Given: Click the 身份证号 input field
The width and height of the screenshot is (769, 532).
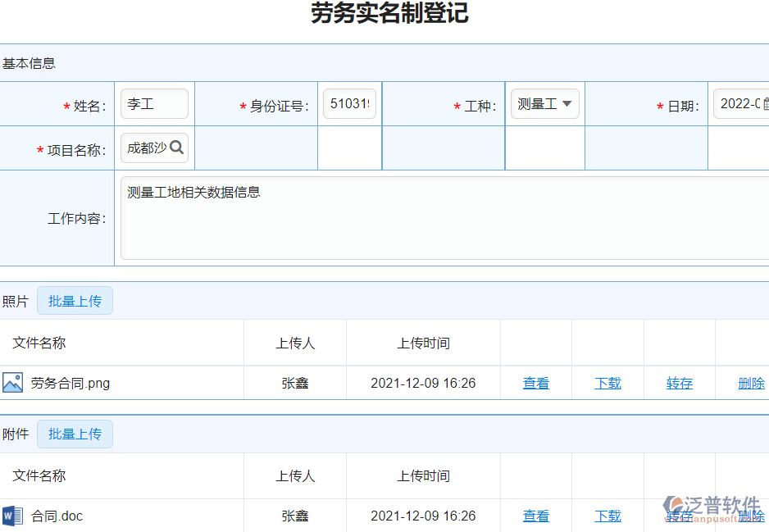Looking at the screenshot, I should point(349,103).
